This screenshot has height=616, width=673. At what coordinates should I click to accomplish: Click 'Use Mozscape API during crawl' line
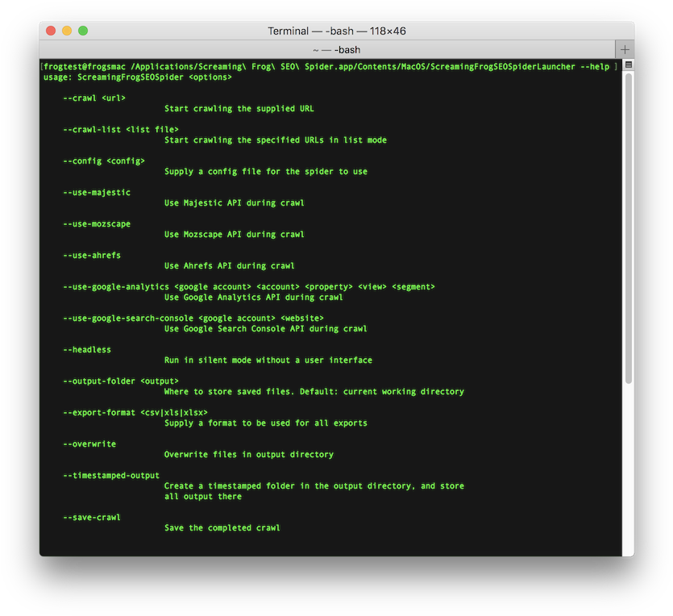pos(235,235)
